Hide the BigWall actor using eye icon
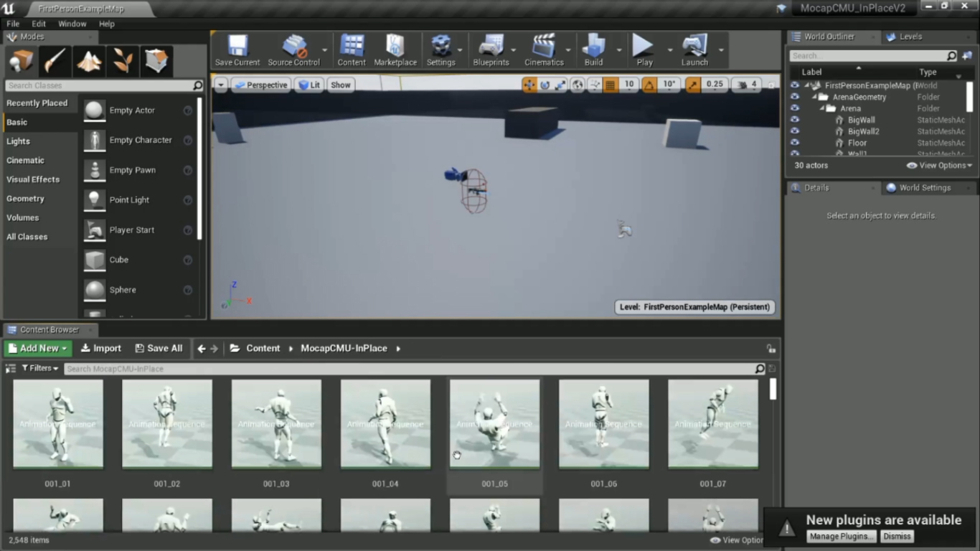980x551 pixels. point(794,120)
